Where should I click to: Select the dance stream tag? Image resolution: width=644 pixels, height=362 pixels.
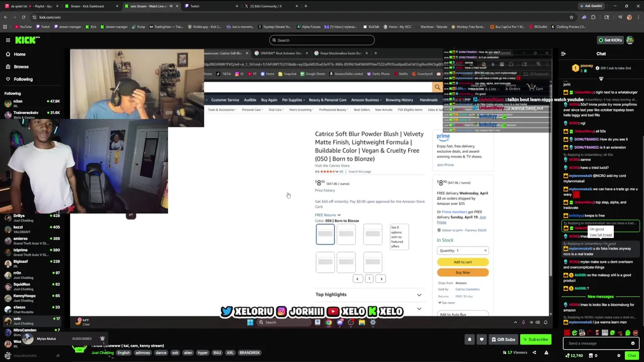tap(161, 353)
